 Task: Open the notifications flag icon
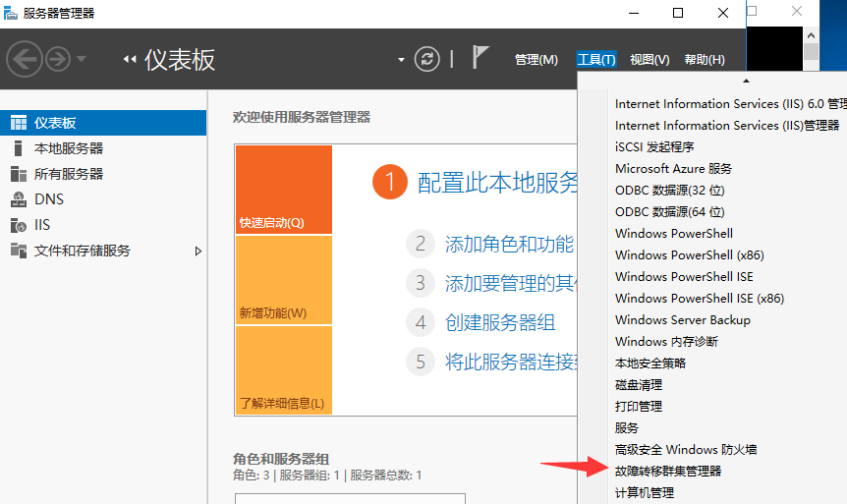tap(480, 58)
